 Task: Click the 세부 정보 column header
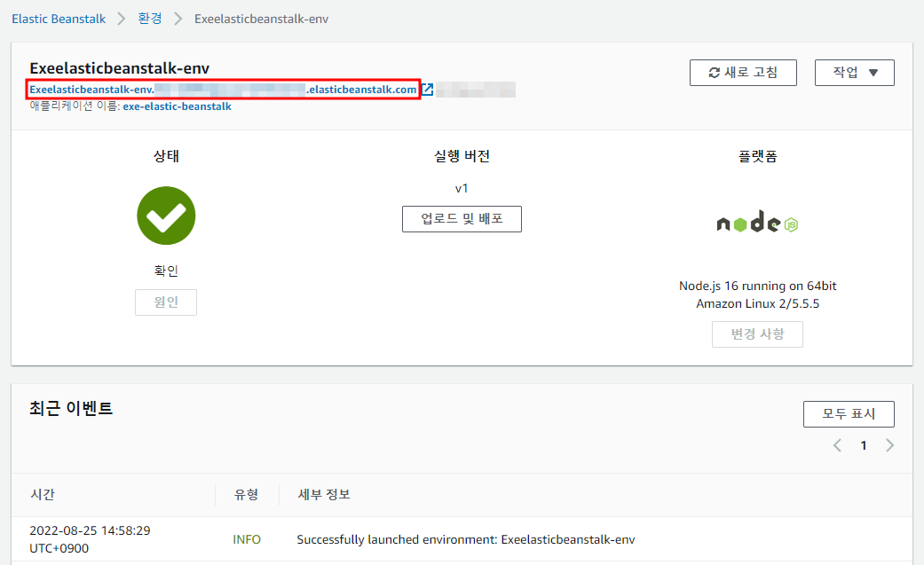[x=324, y=494]
